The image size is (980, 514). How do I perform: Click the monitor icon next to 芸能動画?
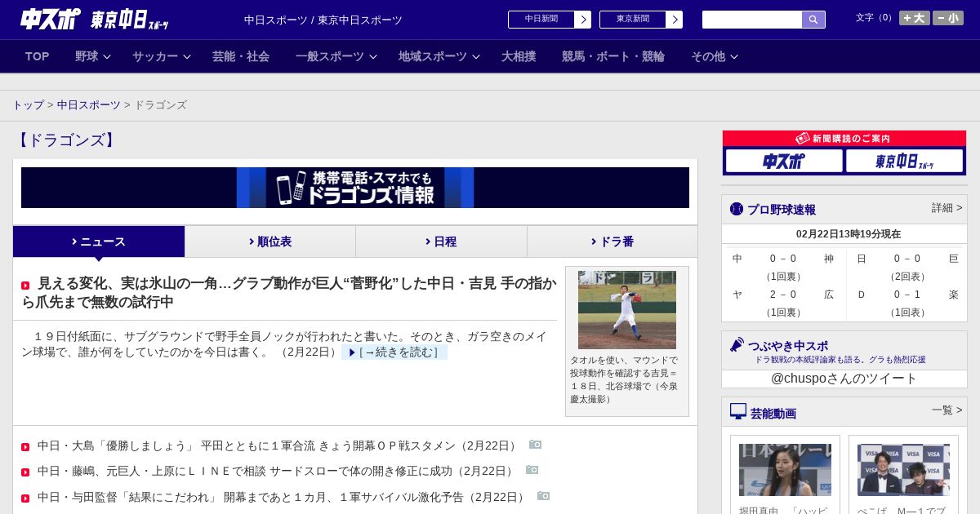(x=738, y=411)
